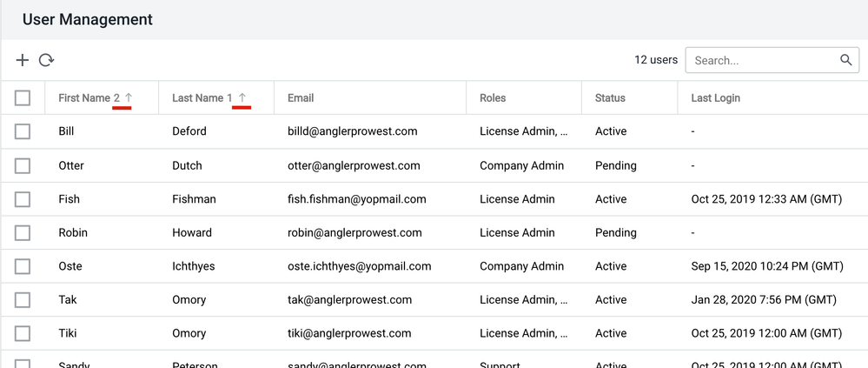Click Tak Omory's truncated roles cell
This screenshot has height=368, width=868.
pos(524,300)
